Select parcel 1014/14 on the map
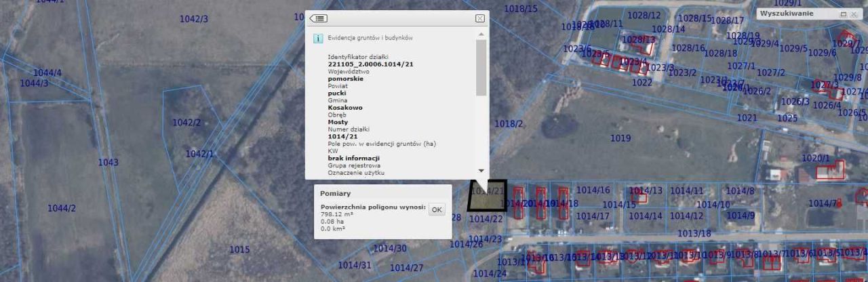Viewport: 868px width, 282px height. pyautogui.click(x=646, y=216)
